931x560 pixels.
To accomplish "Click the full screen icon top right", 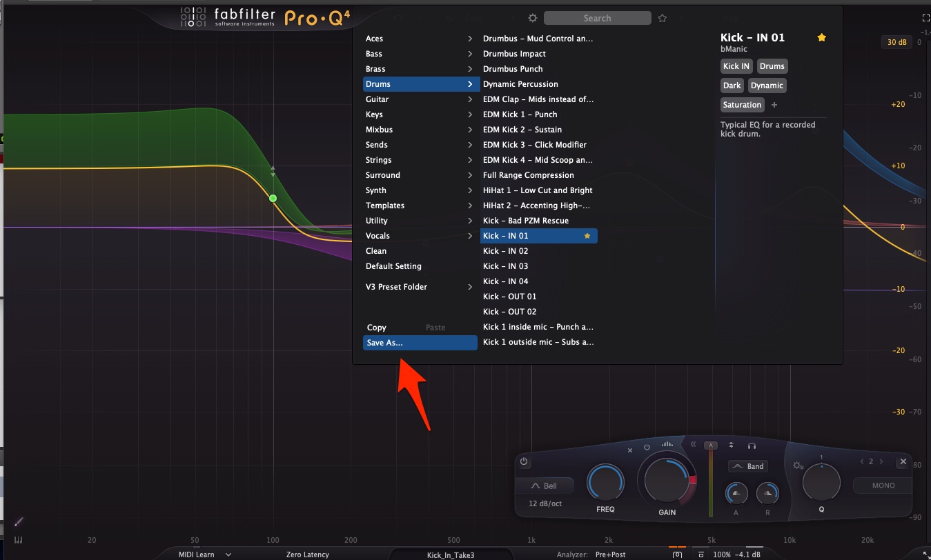I will (x=926, y=19).
